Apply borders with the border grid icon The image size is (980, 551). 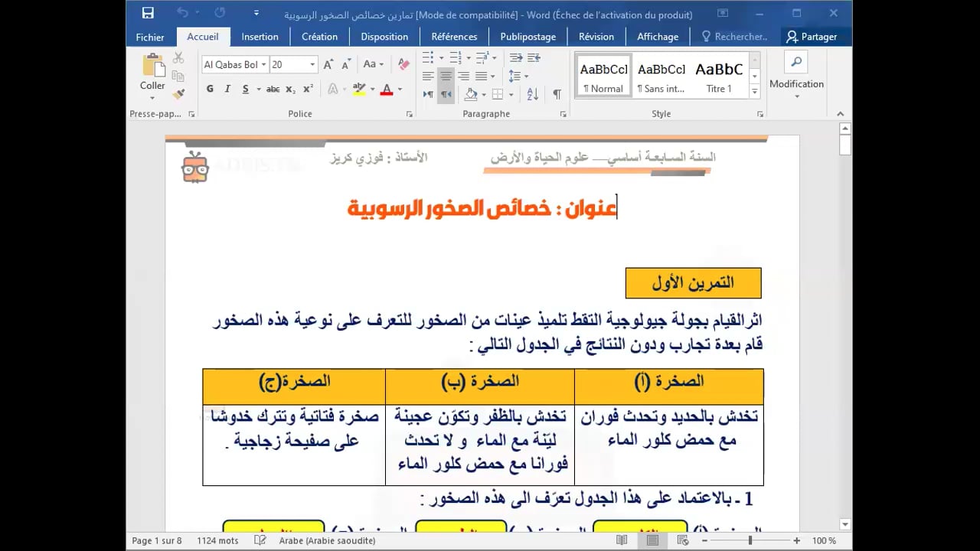point(498,94)
